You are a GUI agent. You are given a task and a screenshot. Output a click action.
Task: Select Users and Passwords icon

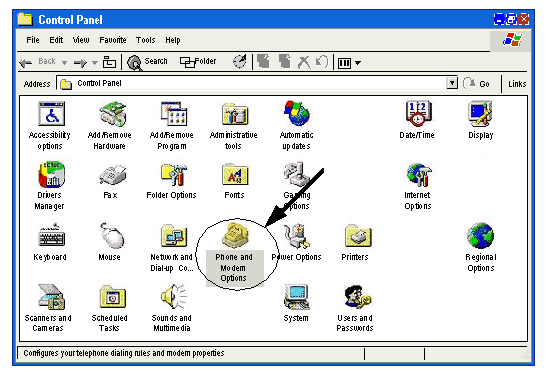pos(357,297)
